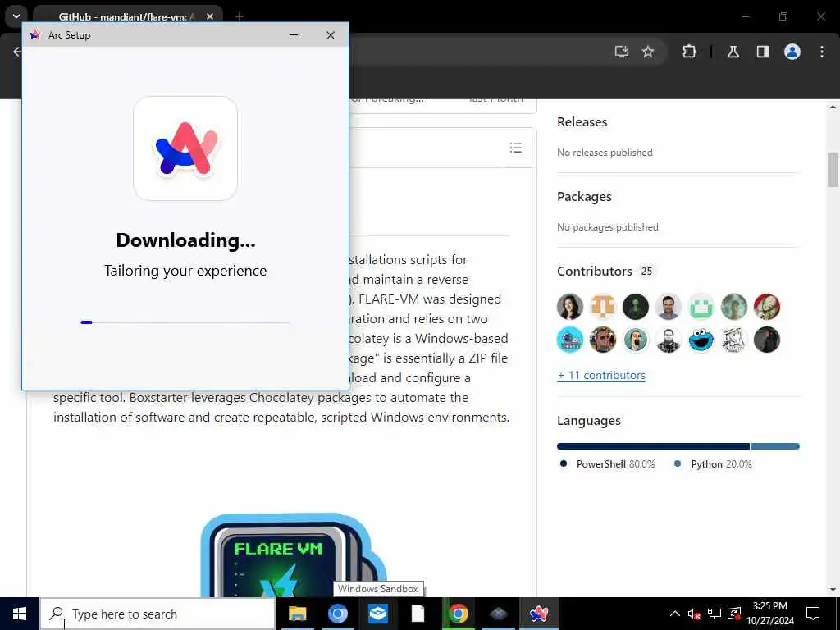Open the Cookie Monster contributor avatar

point(701,340)
